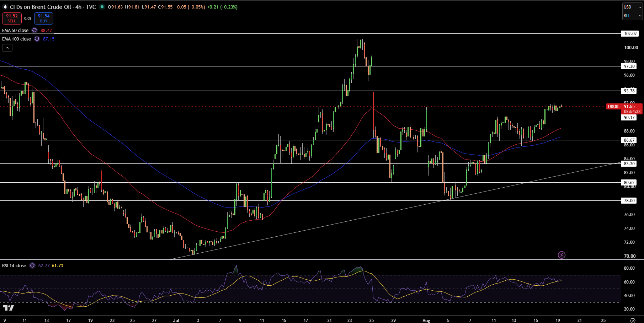Click the 91.52 SELL button
Screen dimensions: 644x323
[x=12, y=18]
